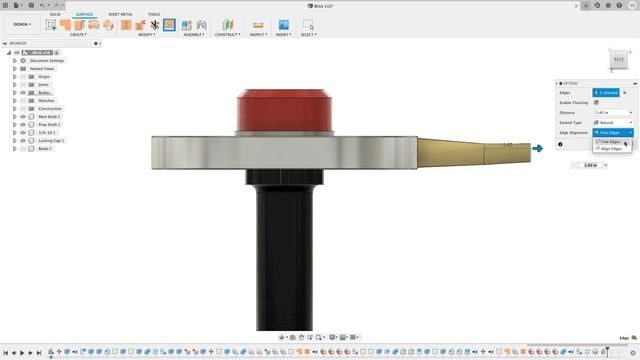The width and height of the screenshot is (640, 360).
Task: Click the Save icon in top bar
Action: pyautogui.click(x=31, y=5)
